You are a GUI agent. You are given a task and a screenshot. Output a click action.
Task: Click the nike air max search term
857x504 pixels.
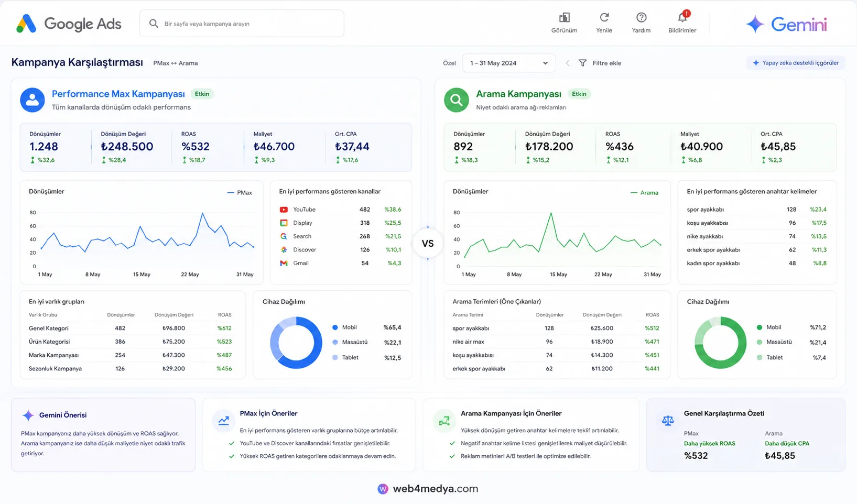pos(468,342)
